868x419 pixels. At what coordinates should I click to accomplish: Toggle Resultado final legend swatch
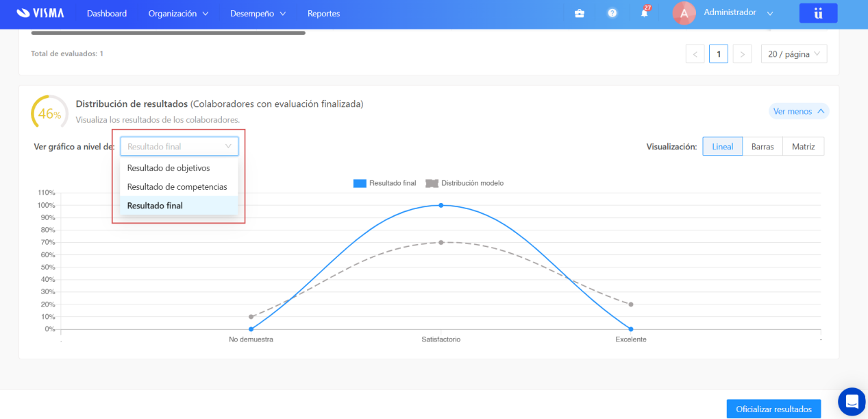point(360,183)
